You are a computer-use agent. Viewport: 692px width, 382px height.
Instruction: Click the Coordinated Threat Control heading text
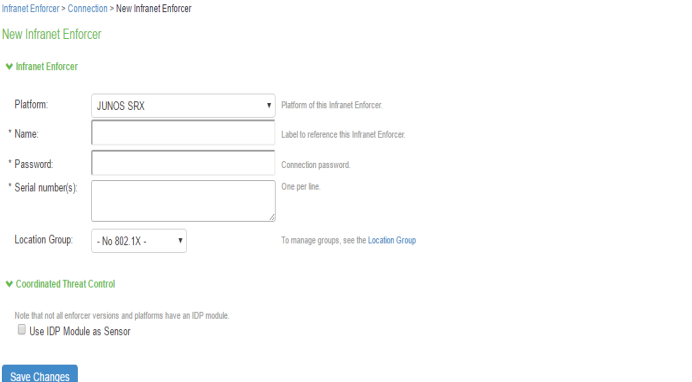[x=65, y=284]
